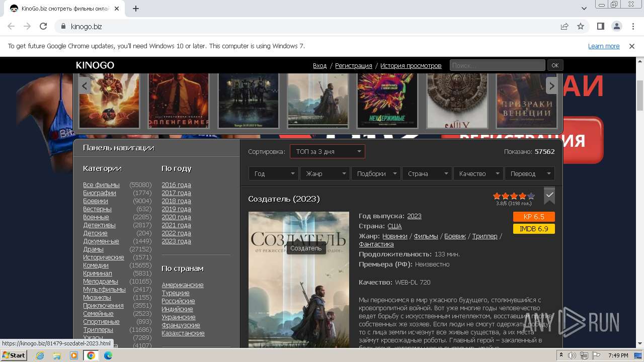Open Microsoft Edge from the taskbar
The image size is (644, 362).
pyautogui.click(x=108, y=355)
